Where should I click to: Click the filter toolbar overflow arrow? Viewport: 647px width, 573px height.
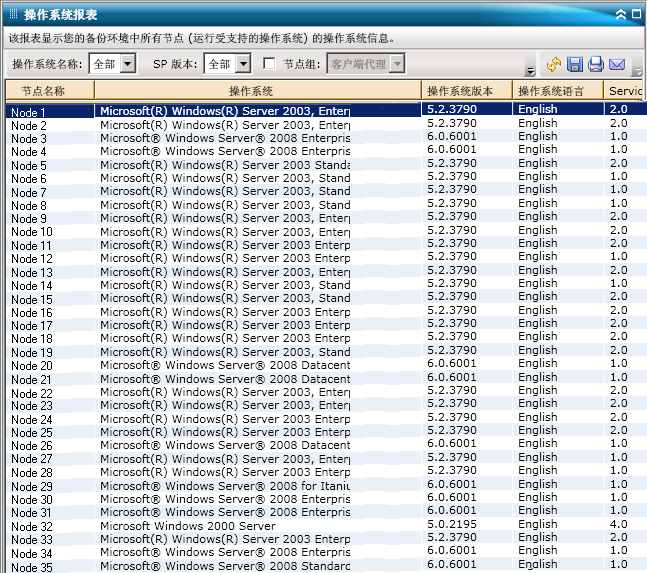click(x=530, y=70)
